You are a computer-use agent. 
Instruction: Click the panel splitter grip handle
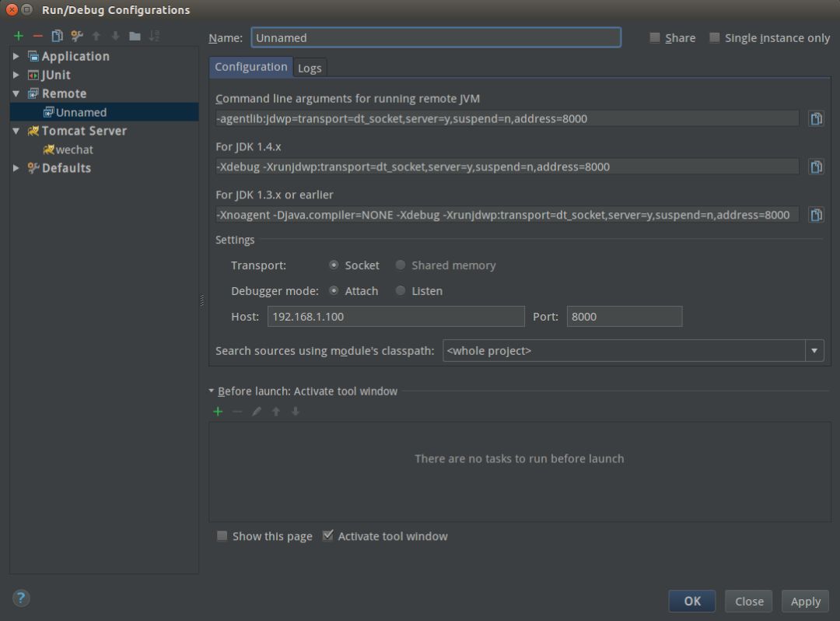pos(202,300)
